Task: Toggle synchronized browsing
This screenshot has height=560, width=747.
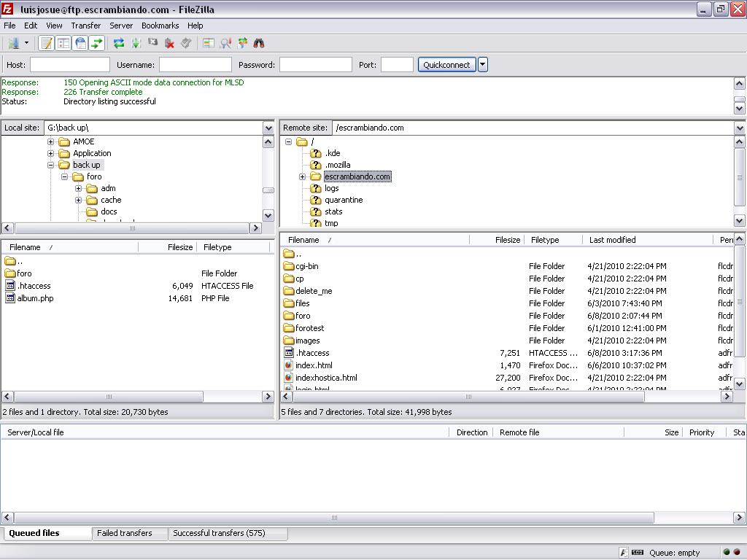Action: click(242, 43)
